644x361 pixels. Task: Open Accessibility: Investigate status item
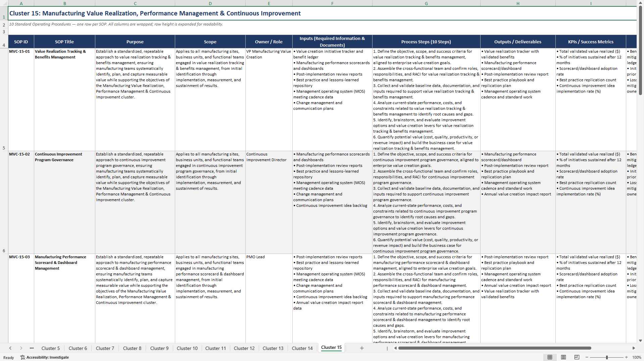[x=45, y=357]
